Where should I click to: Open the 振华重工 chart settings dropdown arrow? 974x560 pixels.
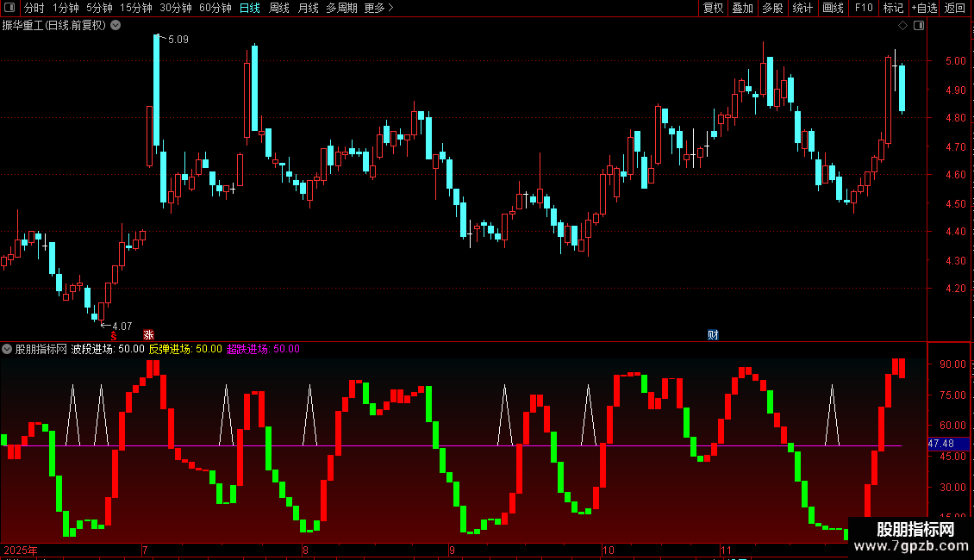click(116, 26)
